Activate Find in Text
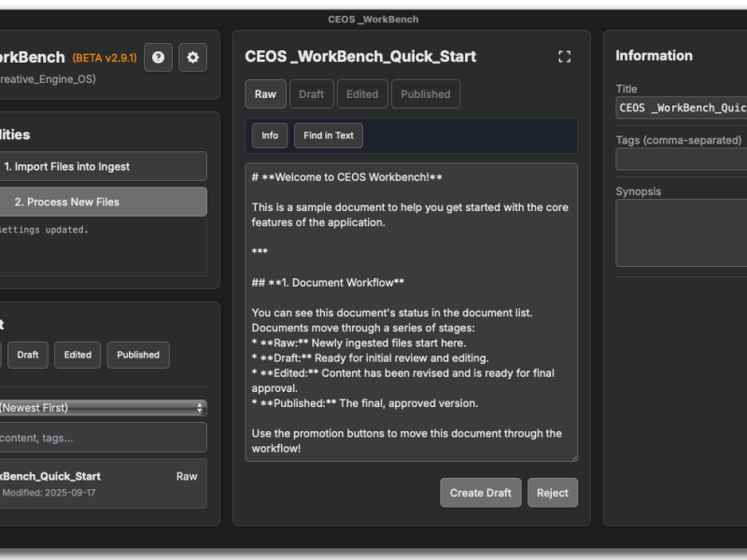The width and height of the screenshot is (747, 560). click(328, 135)
